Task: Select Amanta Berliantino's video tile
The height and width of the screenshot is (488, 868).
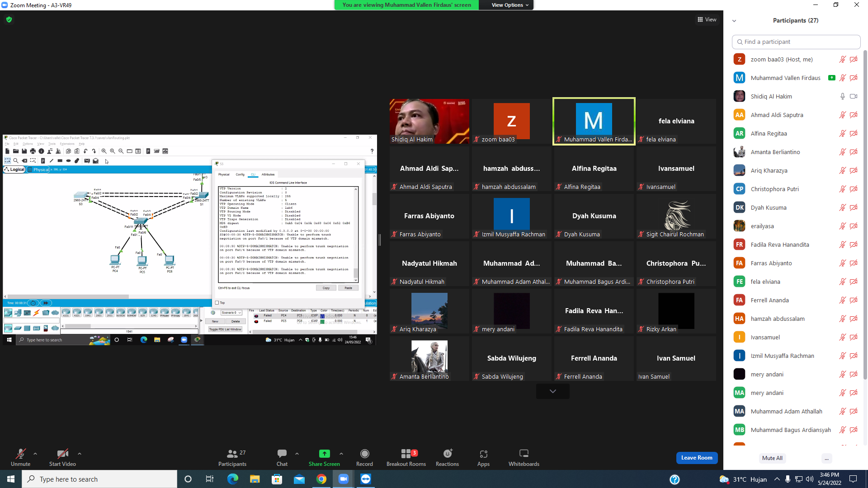Action: (429, 358)
